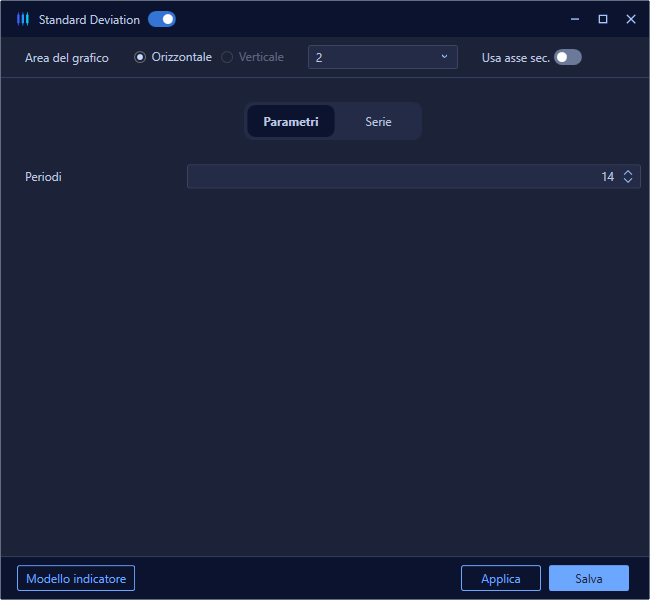Select the Orizzontale radio button
This screenshot has height=600, width=650.
(x=140, y=57)
